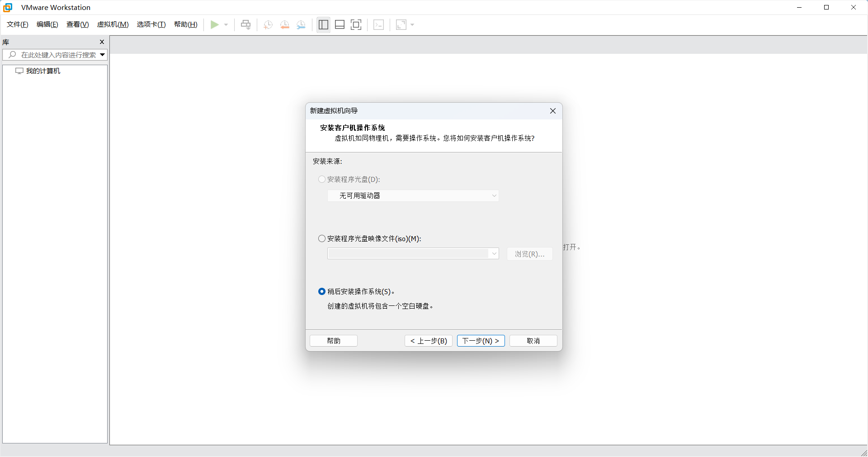Open the dropdown arrow beside the stretch icon
This screenshot has height=457, width=868.
(412, 24)
